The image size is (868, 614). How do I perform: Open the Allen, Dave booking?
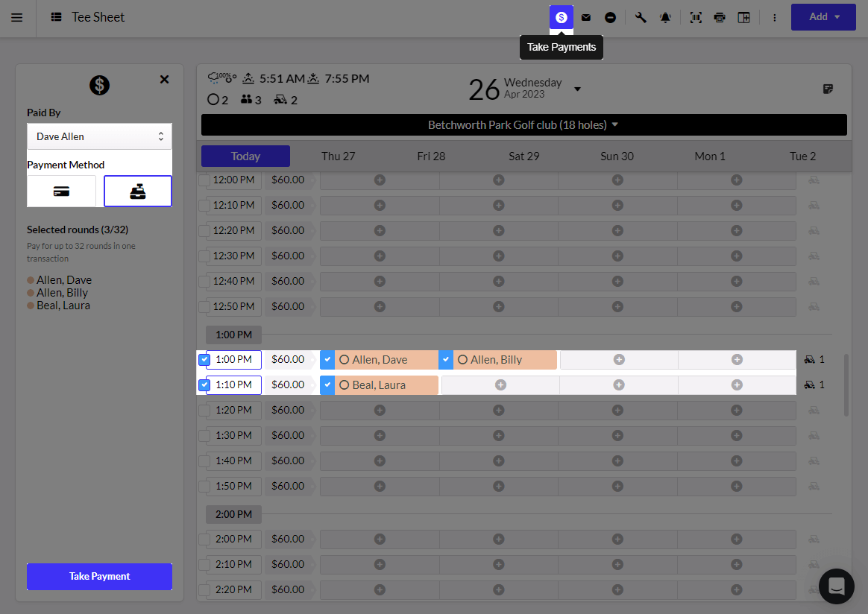click(x=386, y=360)
